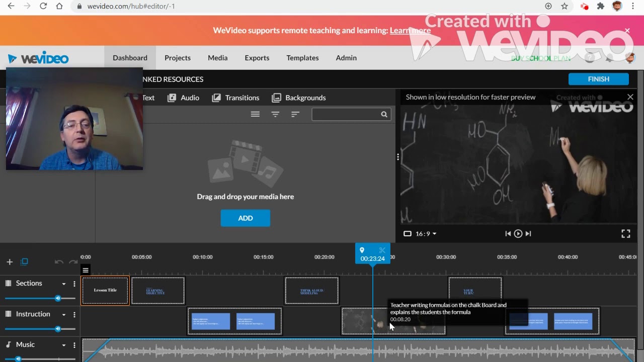
Task: Expand the Instruction track dropdown arrow
Action: pos(64,315)
